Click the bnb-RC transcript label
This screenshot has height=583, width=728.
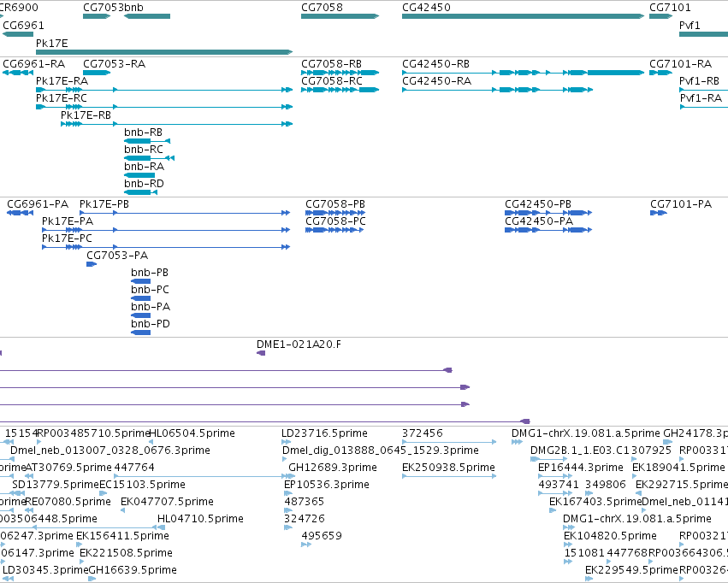(x=144, y=150)
